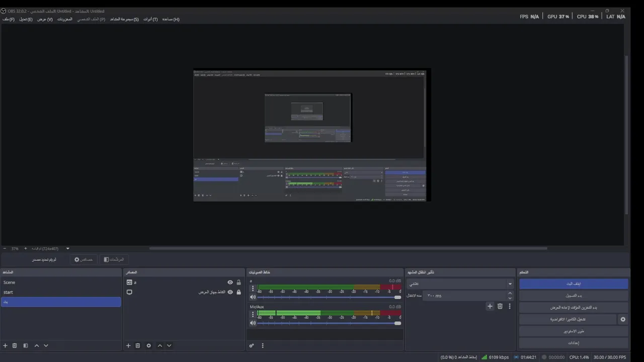Toggle visibility eye of source 'a'

[x=230, y=283]
